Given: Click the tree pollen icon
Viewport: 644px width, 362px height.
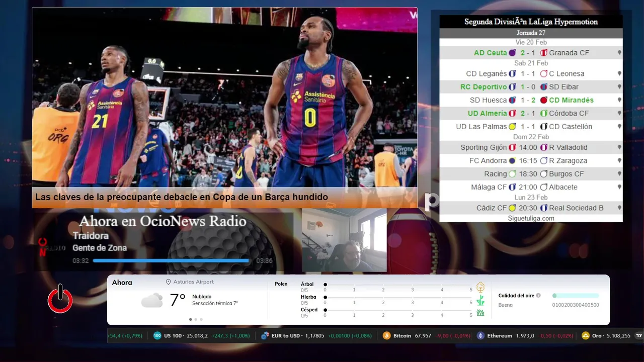Looking at the screenshot, I should tap(480, 287).
